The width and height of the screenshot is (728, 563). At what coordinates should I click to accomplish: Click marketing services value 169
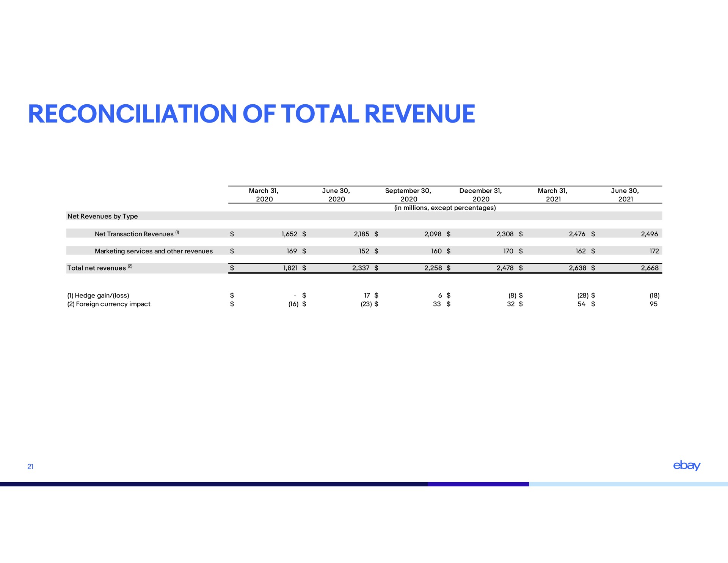(x=292, y=251)
